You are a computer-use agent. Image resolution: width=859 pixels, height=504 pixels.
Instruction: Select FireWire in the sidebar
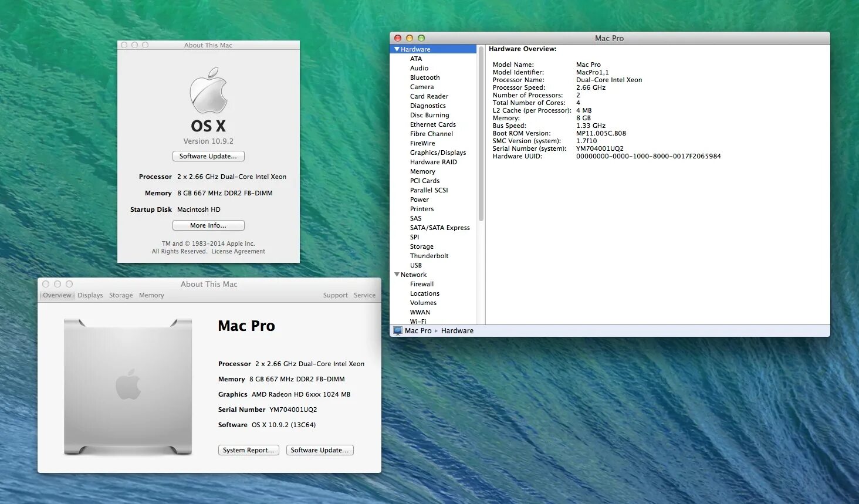[x=422, y=143]
